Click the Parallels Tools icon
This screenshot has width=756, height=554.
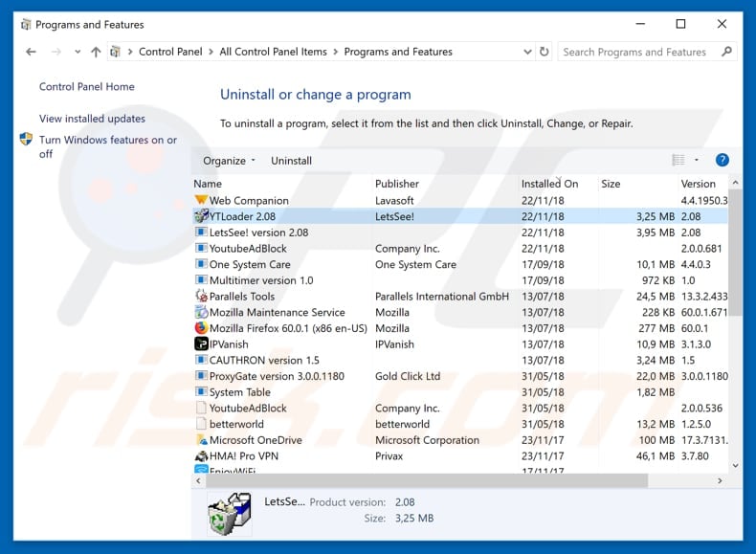pyautogui.click(x=201, y=296)
